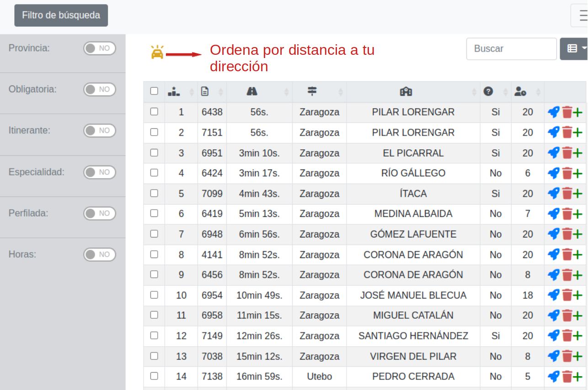
Task: Check the select-all checkbox in the table header
Action: click(154, 91)
